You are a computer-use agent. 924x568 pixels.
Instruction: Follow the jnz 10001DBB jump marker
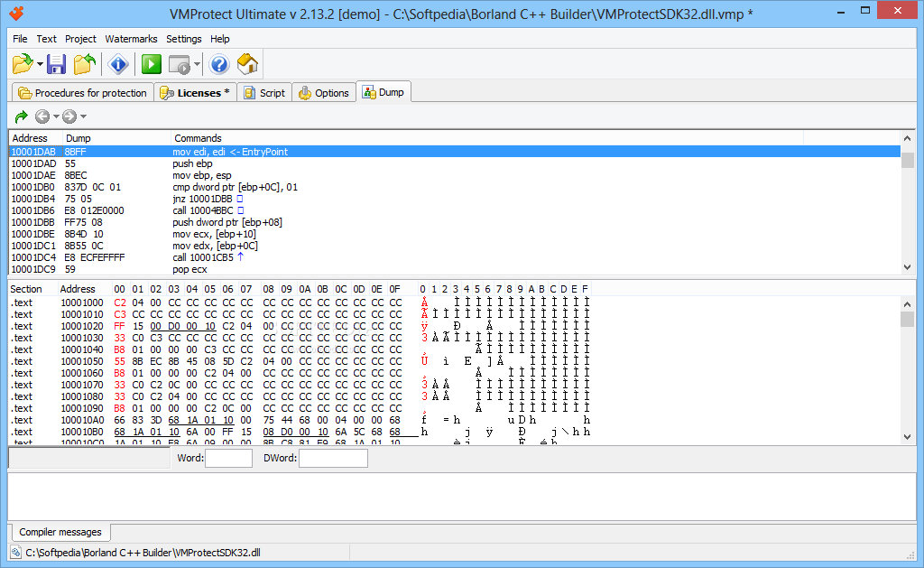point(240,199)
